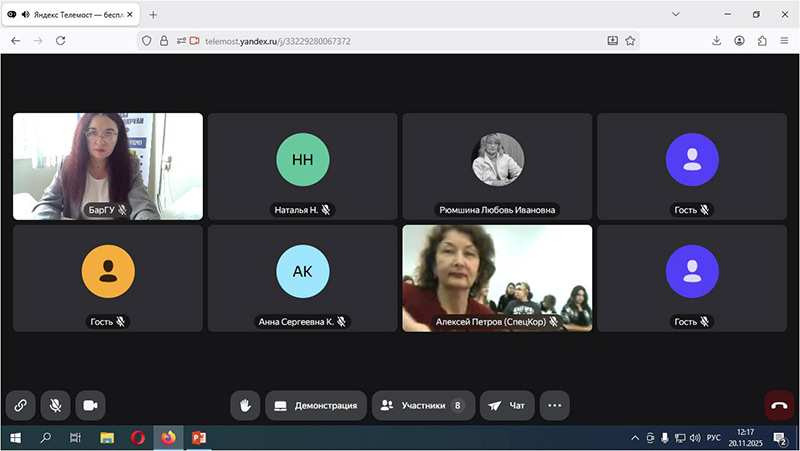Image resolution: width=800 pixels, height=451 pixels.
Task: Open the three-dots more options menu
Action: [555, 405]
